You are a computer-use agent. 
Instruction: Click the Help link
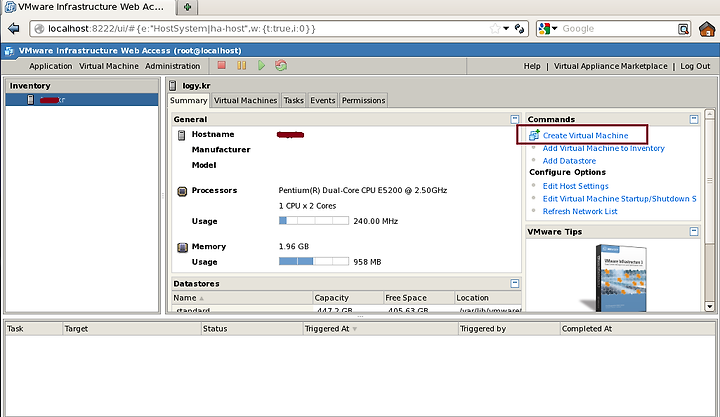coord(532,66)
